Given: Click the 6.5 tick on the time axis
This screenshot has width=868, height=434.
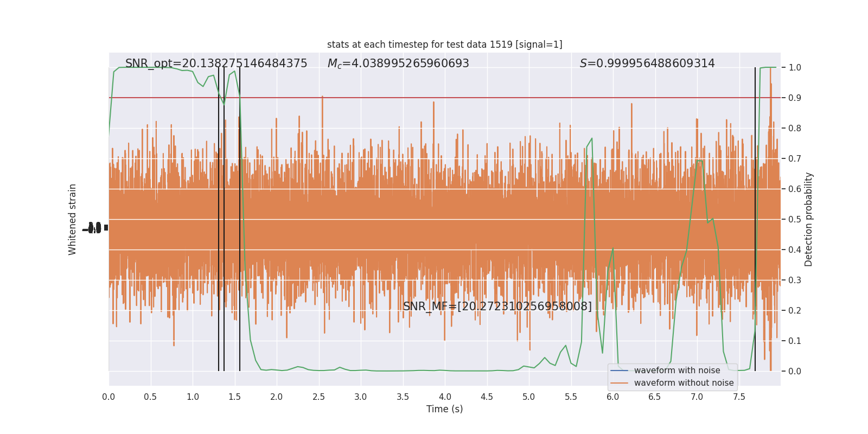Looking at the screenshot, I should 655,397.
